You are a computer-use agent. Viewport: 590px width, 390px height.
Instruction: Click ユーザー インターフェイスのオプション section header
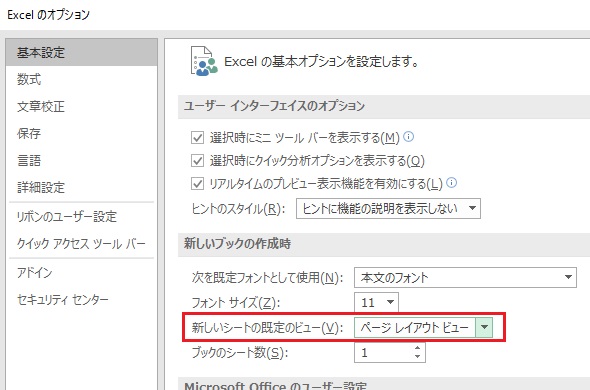click(384, 106)
